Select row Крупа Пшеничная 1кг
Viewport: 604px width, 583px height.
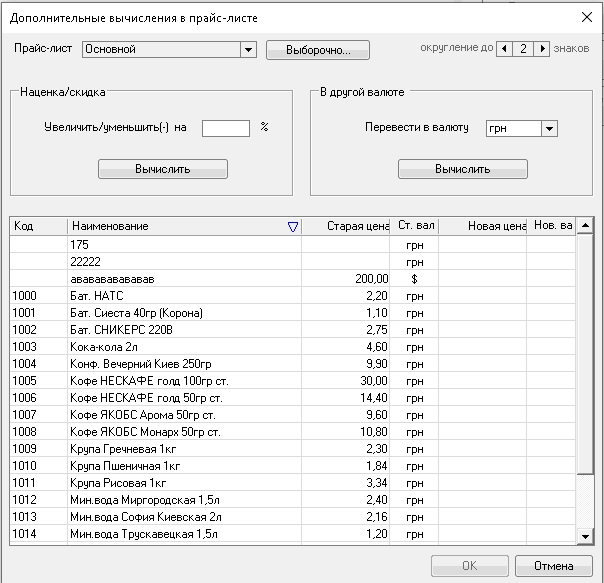pos(293,465)
